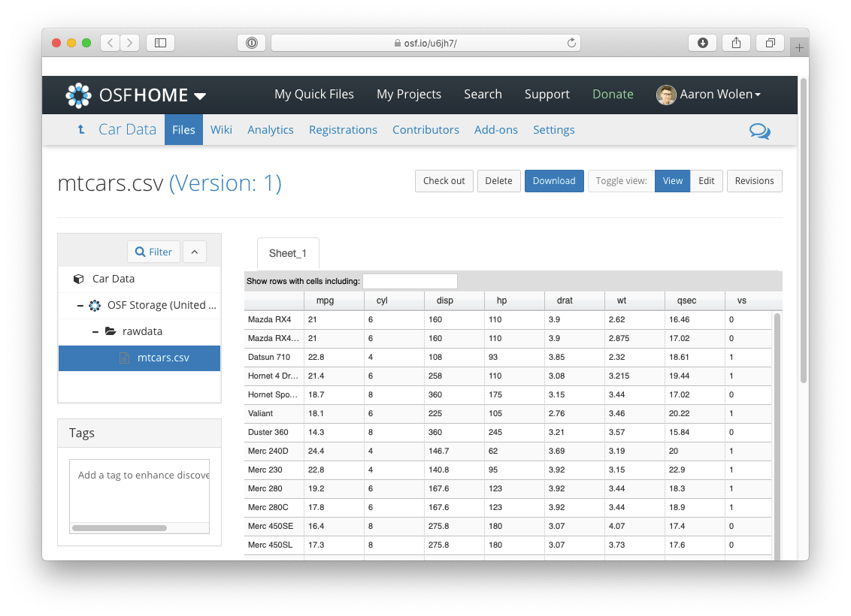Screen dimensions: 851x616
Task: Switch toggle view to View
Action: [672, 180]
